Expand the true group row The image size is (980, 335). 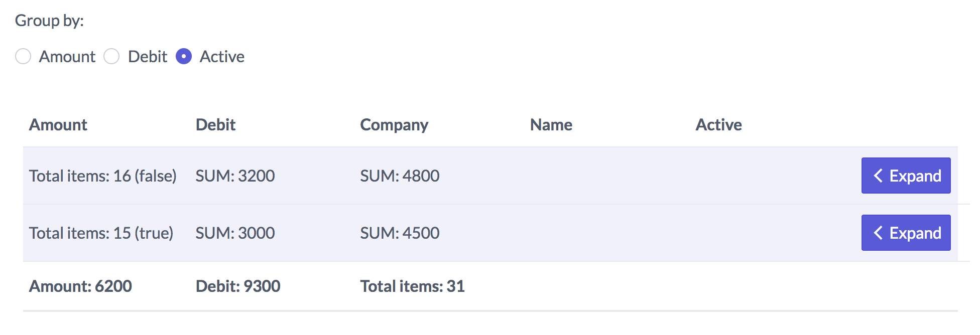click(x=906, y=233)
